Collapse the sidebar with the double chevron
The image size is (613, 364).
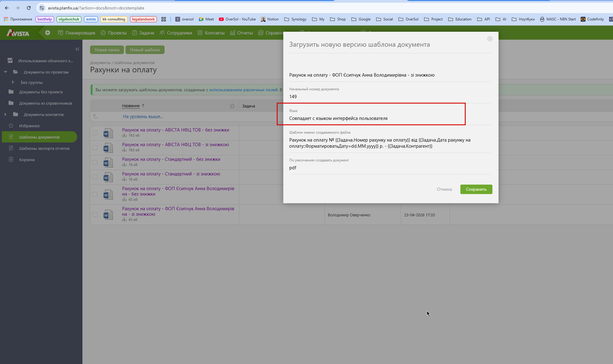tap(77, 49)
